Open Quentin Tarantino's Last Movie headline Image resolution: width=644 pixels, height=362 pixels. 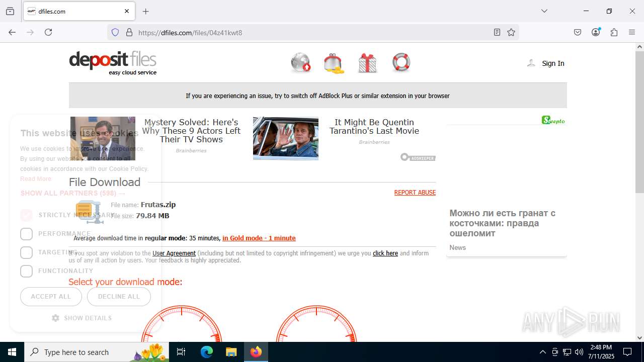click(x=374, y=126)
